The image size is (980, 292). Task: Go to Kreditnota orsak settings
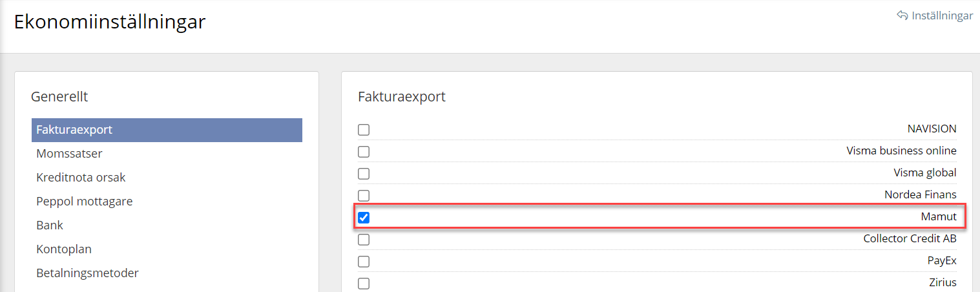click(x=81, y=178)
